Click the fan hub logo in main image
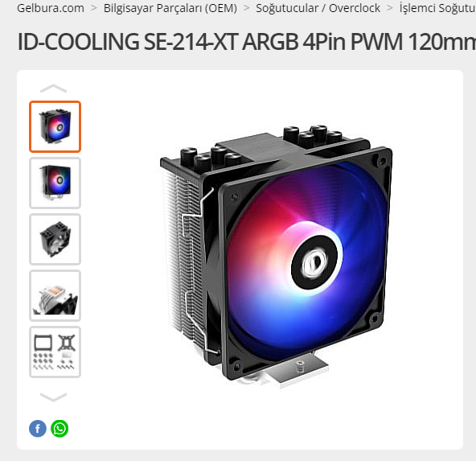The height and width of the screenshot is (461, 476). (314, 261)
